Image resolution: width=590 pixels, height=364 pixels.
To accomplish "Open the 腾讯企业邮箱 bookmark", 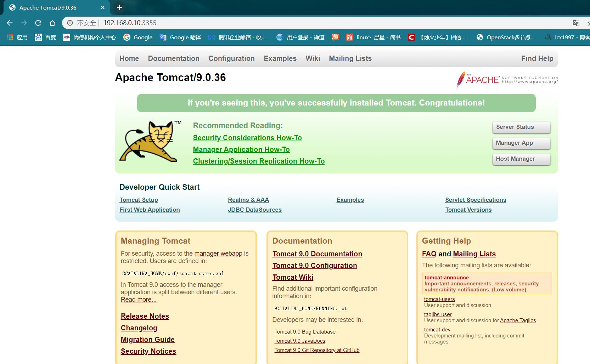I will 237,37.
